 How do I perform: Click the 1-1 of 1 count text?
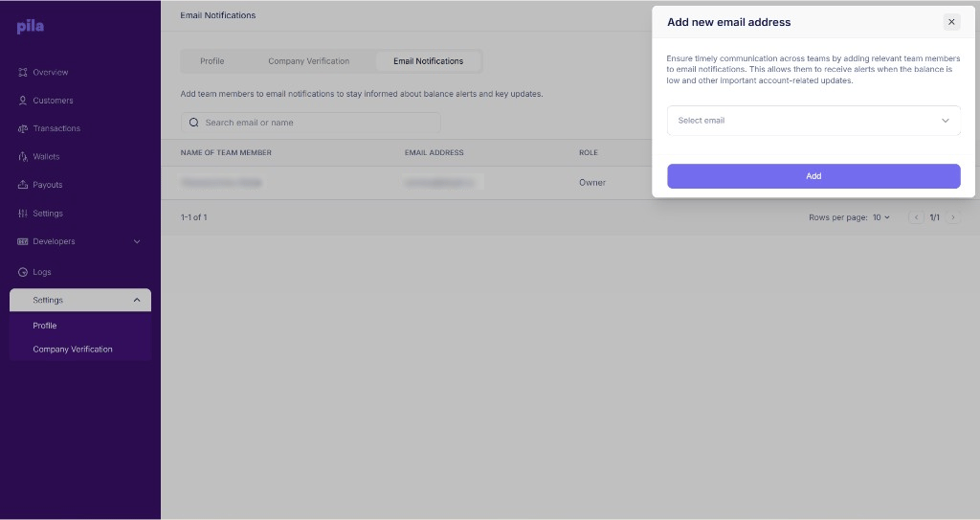(193, 217)
